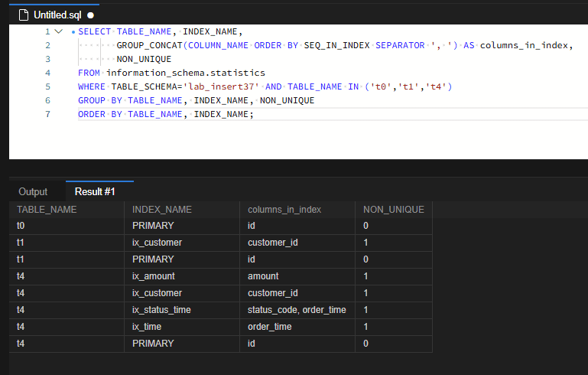Select the t0 cell in the first row
Viewport: 588px width, 375px height.
(x=67, y=226)
